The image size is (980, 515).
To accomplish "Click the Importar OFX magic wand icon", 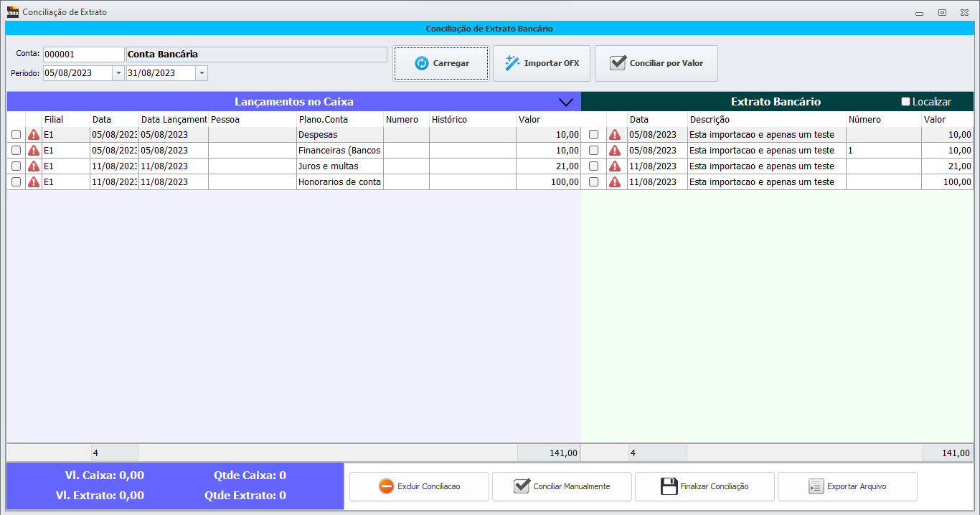I will tap(512, 63).
